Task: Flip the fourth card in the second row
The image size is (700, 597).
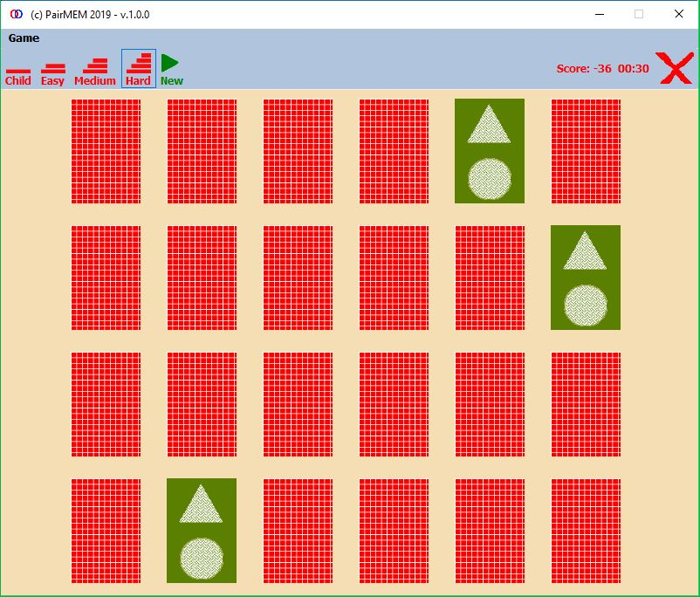Action: 394,278
